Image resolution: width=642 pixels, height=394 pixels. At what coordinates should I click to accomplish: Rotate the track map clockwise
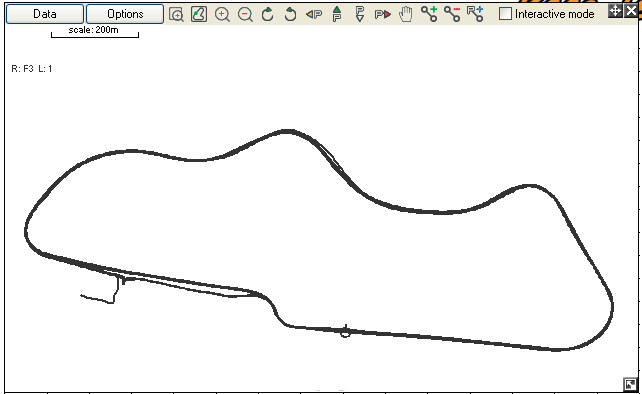click(x=268, y=14)
